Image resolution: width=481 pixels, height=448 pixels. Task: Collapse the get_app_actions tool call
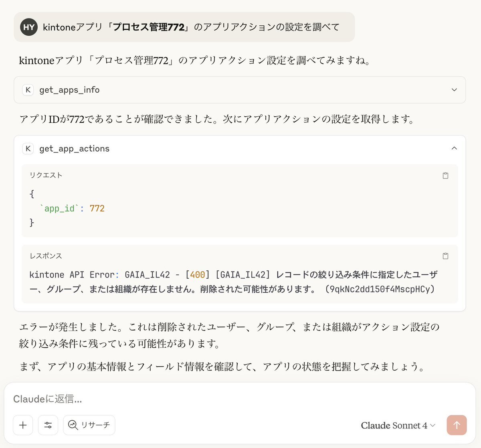[454, 148]
